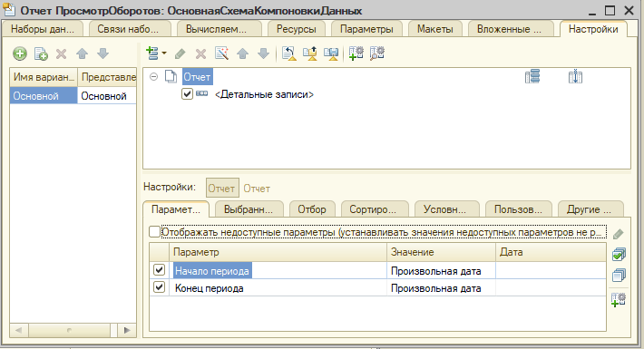This screenshot has width=644, height=349.
Task: Click custom settings icon with magnifier
Action: click(376, 53)
